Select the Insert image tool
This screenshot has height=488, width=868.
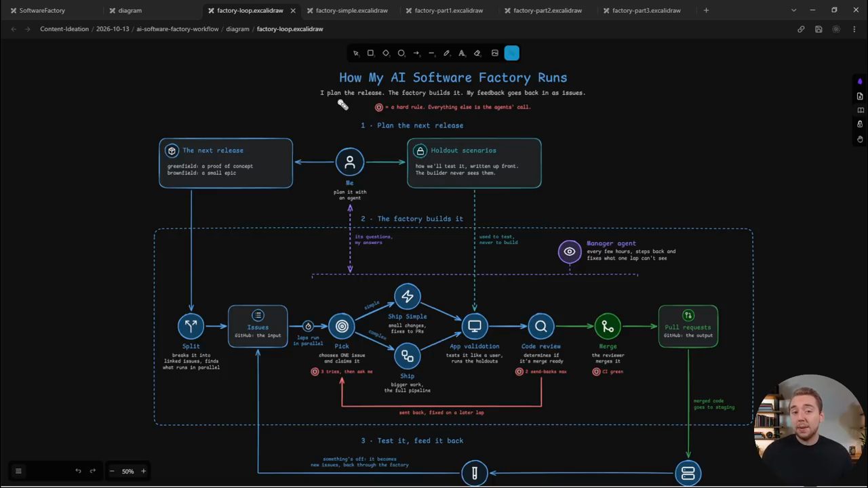495,53
